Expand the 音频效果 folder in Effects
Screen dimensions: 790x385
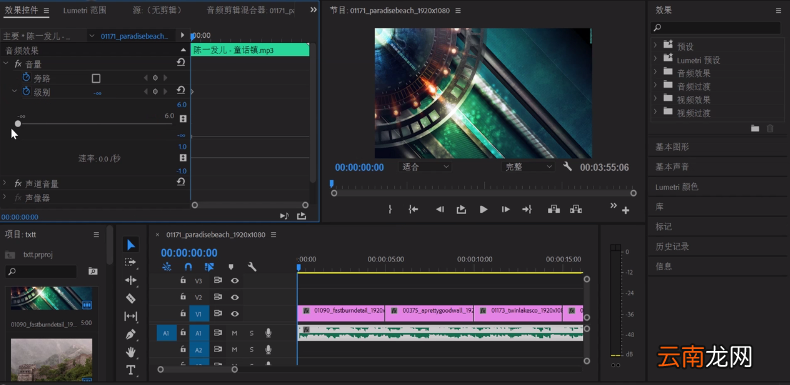pos(655,72)
